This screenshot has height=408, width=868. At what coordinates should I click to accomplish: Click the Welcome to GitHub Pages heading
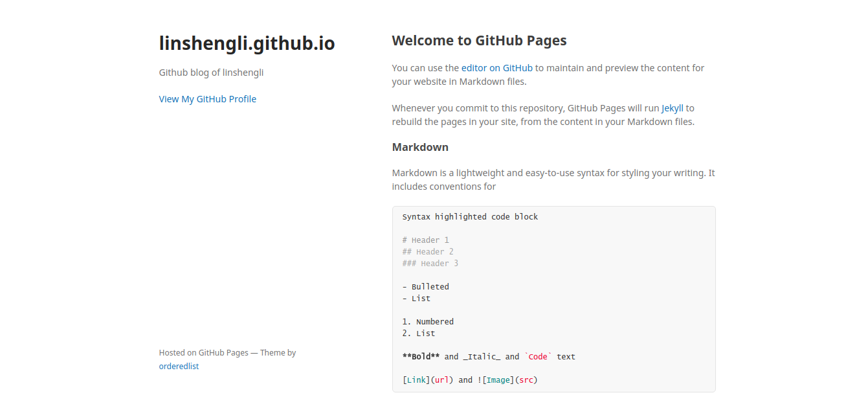click(479, 40)
